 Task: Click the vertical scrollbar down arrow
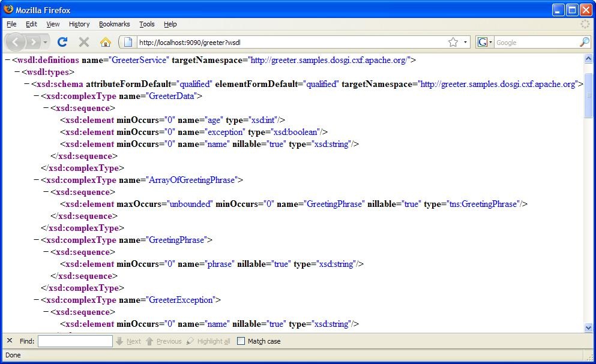click(x=588, y=327)
